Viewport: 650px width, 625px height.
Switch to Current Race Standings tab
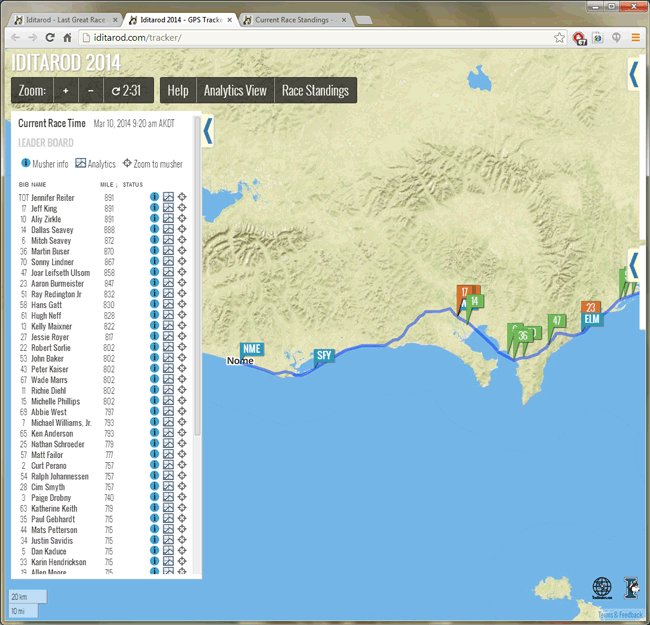[x=295, y=20]
